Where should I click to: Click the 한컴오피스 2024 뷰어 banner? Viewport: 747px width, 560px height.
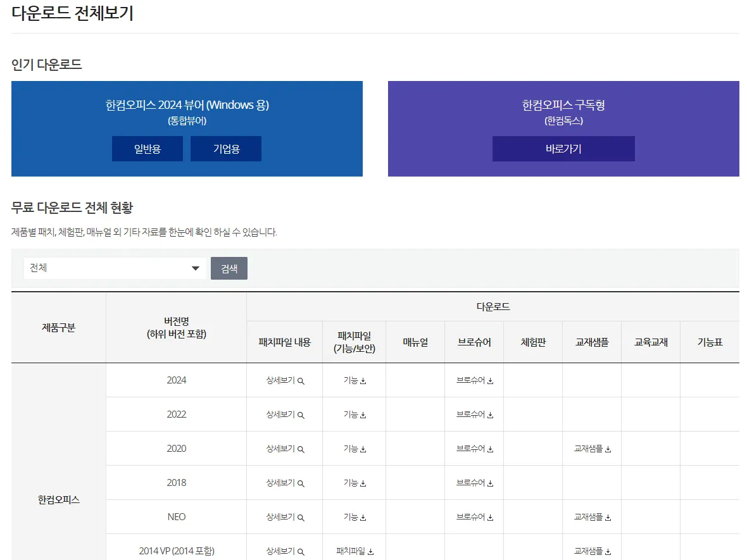[x=187, y=104]
